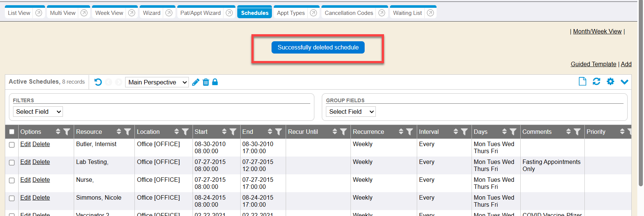Click the refresh grid icon

596,81
